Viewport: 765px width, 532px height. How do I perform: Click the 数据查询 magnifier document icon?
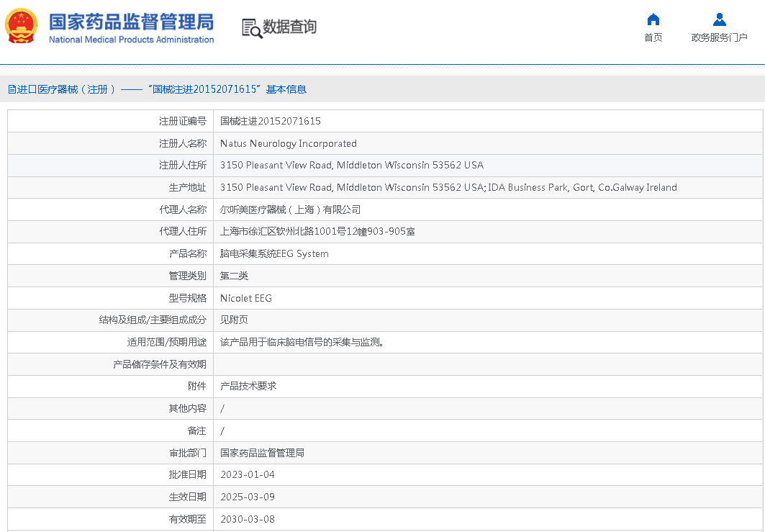[251, 28]
